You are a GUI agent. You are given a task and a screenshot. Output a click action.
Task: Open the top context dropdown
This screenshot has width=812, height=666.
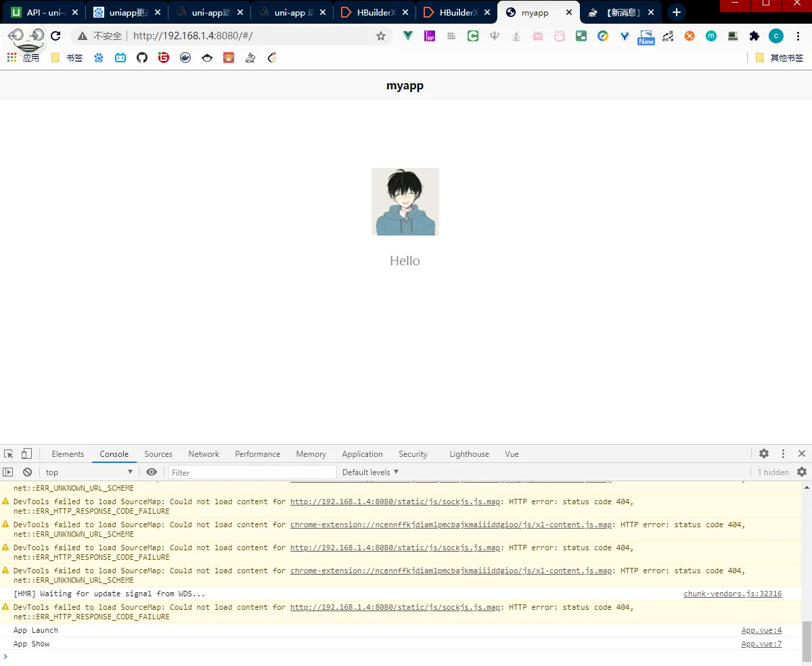(89, 472)
